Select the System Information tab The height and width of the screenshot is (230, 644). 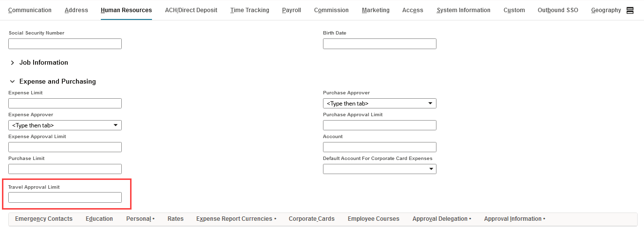click(x=463, y=10)
